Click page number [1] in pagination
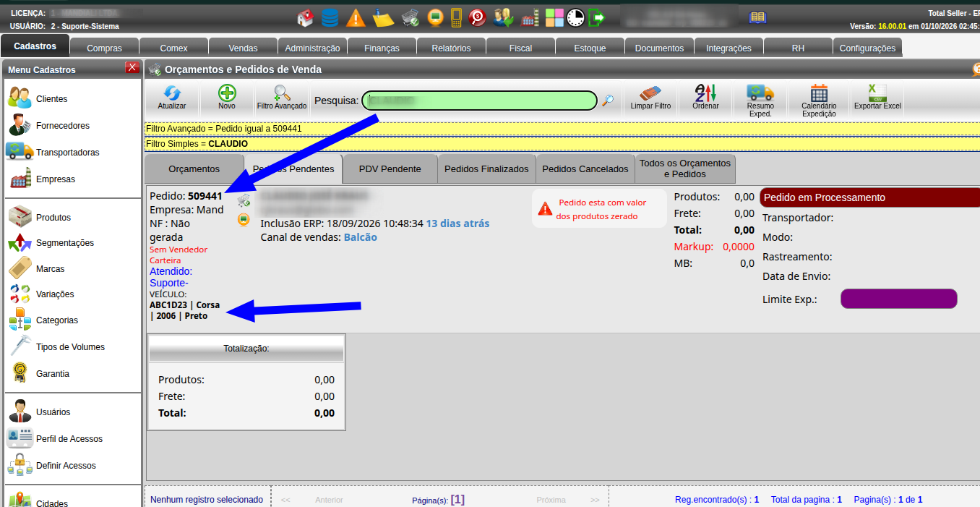980x507 pixels. coord(457,499)
